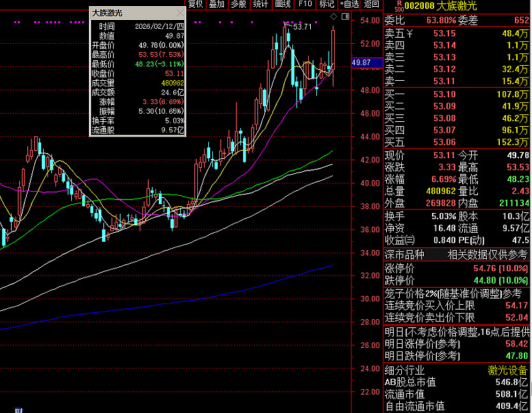
Task: Select the 多股 view
Action: point(238,4)
